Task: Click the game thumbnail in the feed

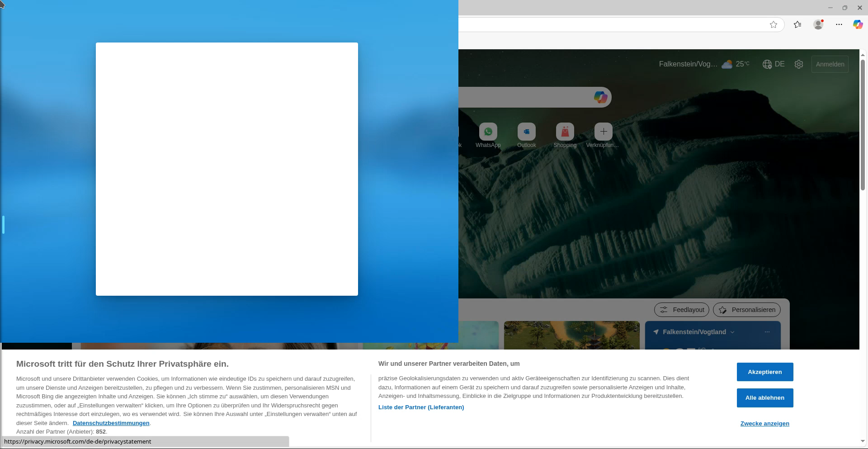Action: coord(572,335)
